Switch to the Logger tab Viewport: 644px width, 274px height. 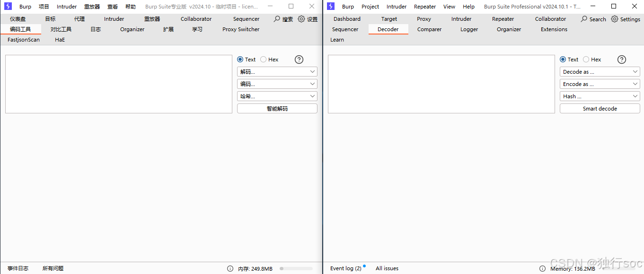pyautogui.click(x=469, y=29)
